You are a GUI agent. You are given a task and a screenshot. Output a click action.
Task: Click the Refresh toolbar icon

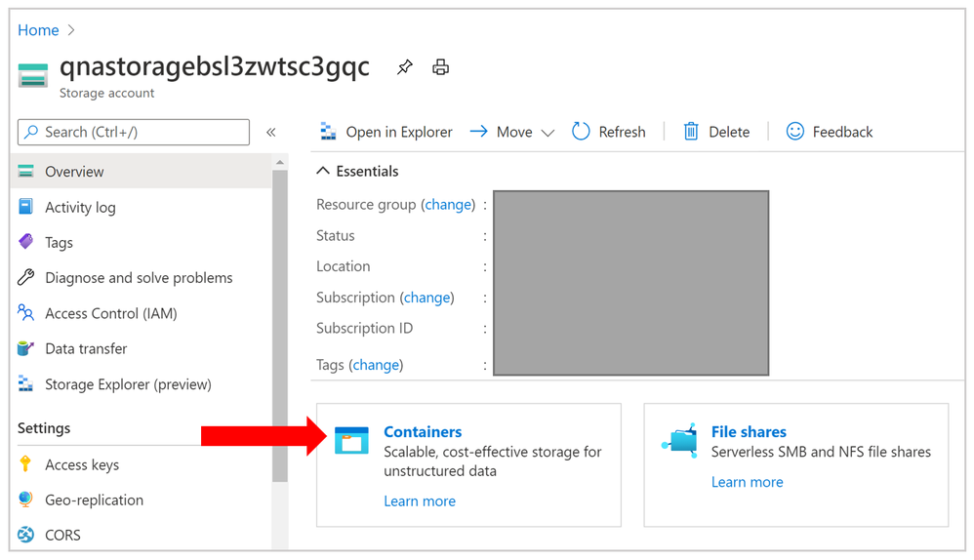(x=581, y=132)
